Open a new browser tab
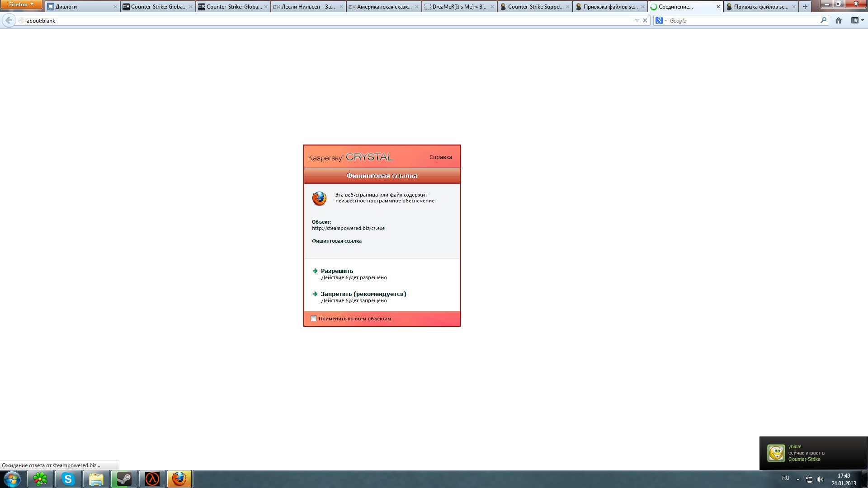The width and height of the screenshot is (868, 488). (805, 7)
